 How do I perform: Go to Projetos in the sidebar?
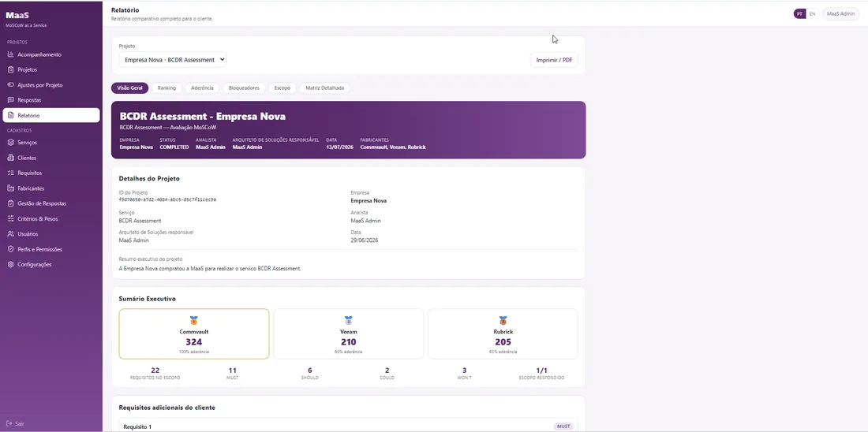(51, 69)
